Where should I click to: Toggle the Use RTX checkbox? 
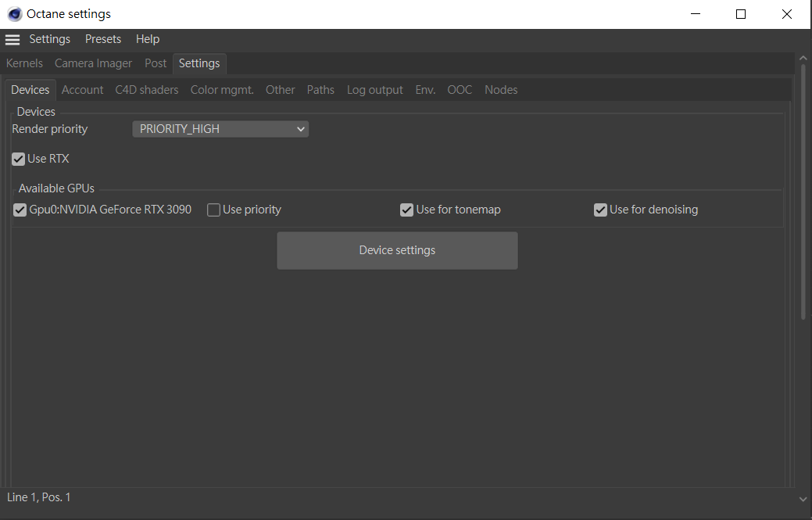point(19,159)
